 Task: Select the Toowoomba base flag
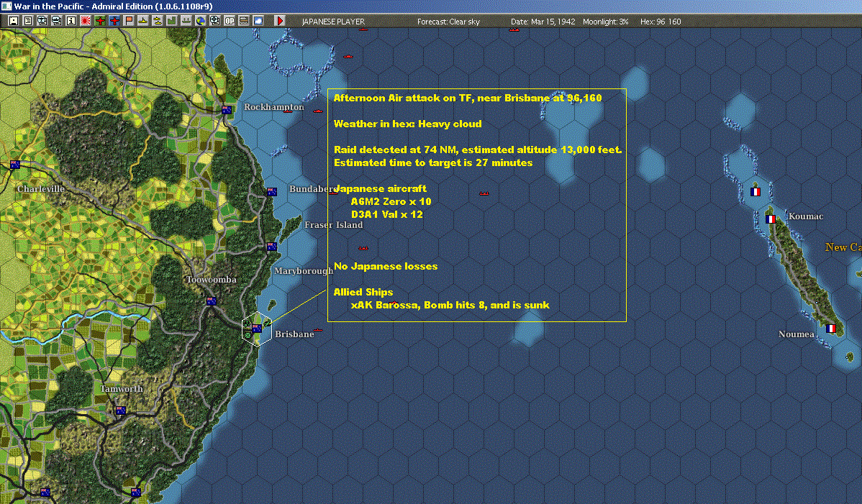point(211,301)
